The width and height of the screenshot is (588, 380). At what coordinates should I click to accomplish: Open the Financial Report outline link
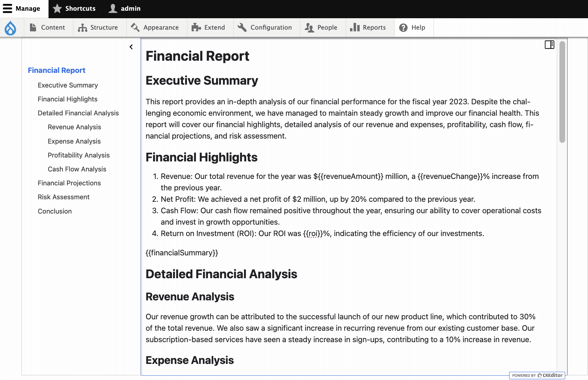[x=56, y=70]
